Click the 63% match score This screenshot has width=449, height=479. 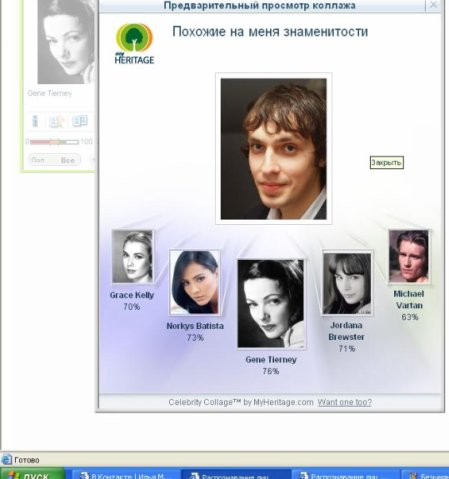[x=410, y=317]
